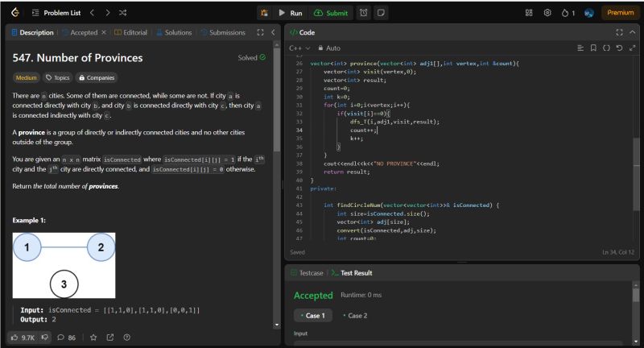This screenshot has width=644, height=348.
Task: Click the editor bookmark icon
Action: coord(593,48)
